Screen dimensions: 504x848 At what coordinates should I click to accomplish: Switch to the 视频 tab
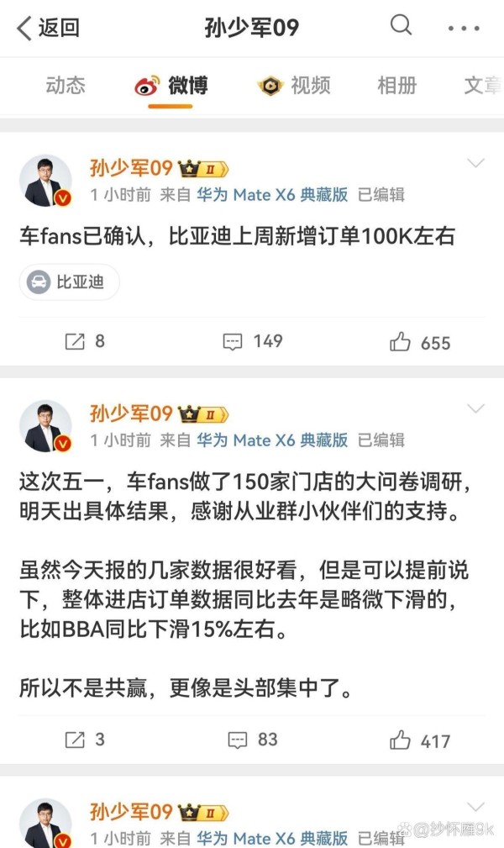click(294, 86)
